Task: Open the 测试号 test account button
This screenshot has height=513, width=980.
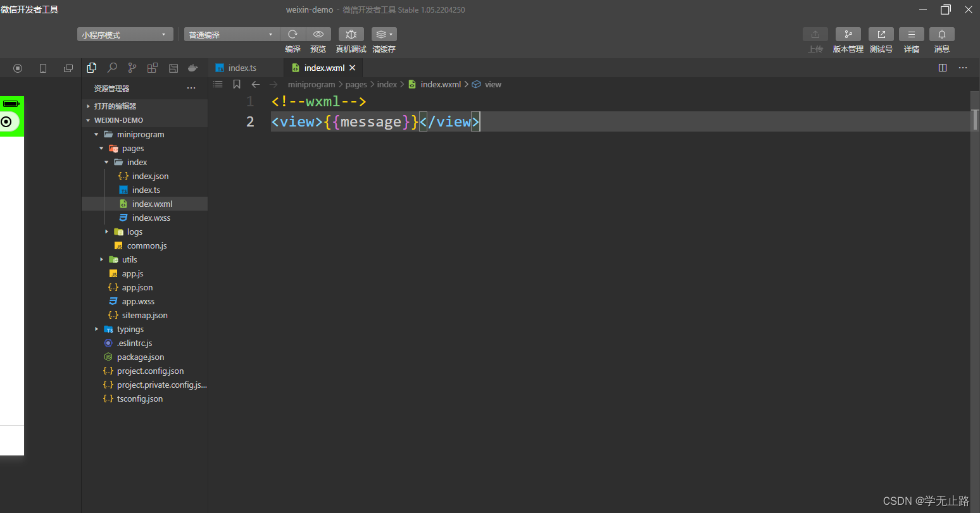Action: click(x=881, y=34)
